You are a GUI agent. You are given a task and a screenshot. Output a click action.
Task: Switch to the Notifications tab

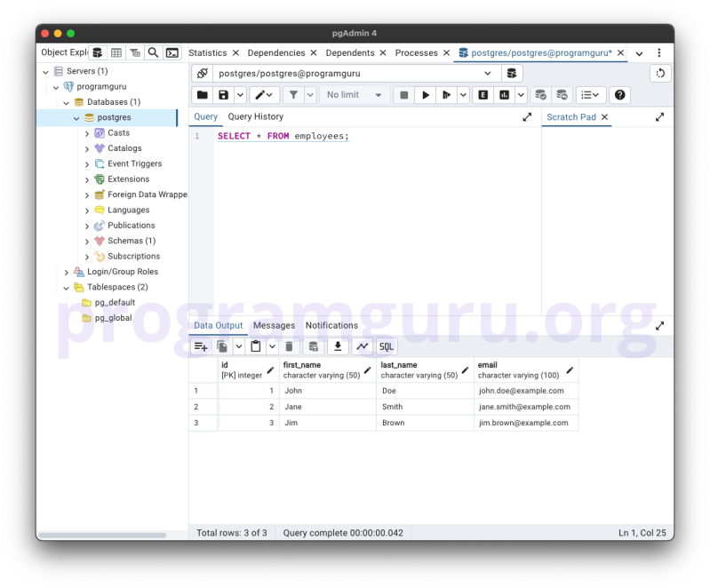coord(331,325)
